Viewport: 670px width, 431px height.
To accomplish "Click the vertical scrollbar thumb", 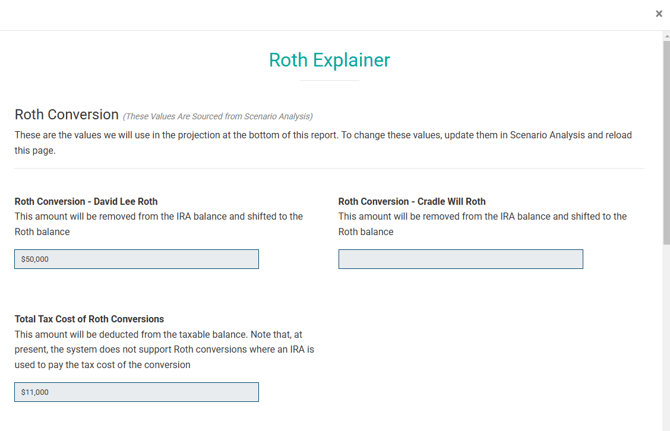I will 666,140.
